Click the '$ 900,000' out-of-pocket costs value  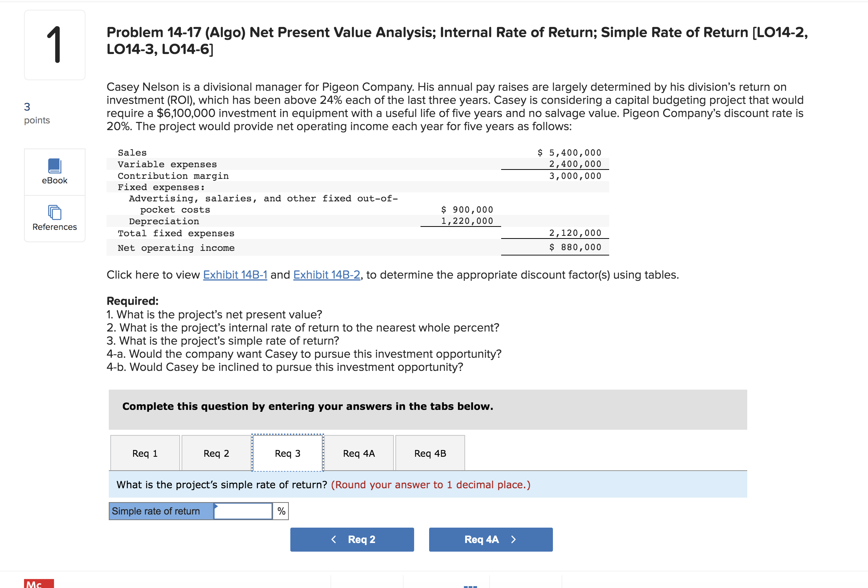click(x=467, y=210)
